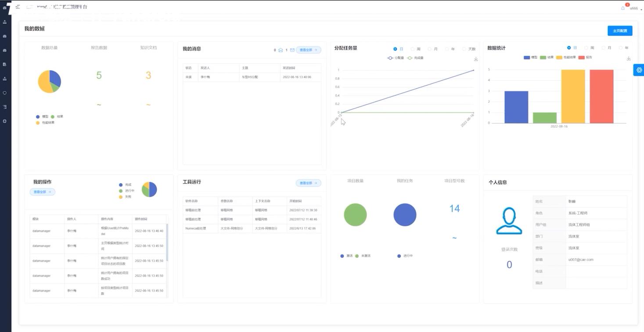This screenshot has width=644, height=332.
Task: Download the 数据统计 chart image
Action: (x=629, y=58)
